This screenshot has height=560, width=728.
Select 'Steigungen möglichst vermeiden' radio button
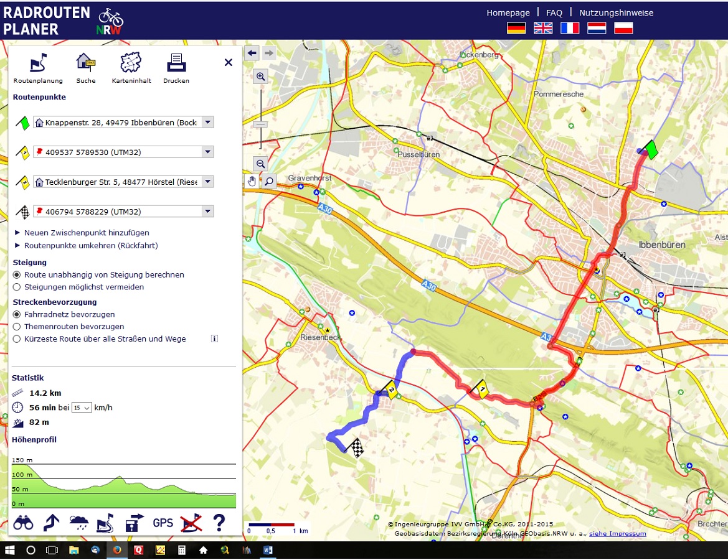17,287
